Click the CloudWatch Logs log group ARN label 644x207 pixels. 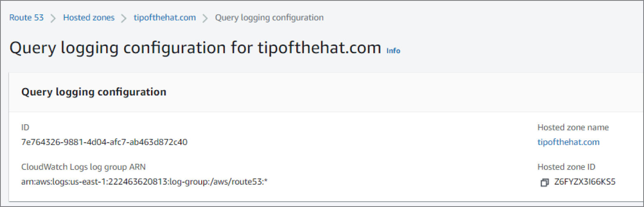click(84, 167)
